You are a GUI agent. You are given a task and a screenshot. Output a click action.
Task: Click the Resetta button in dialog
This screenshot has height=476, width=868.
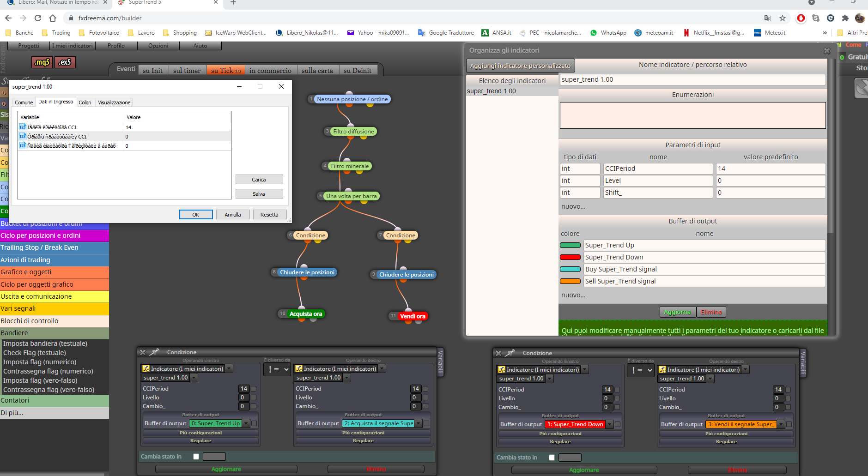click(x=269, y=215)
